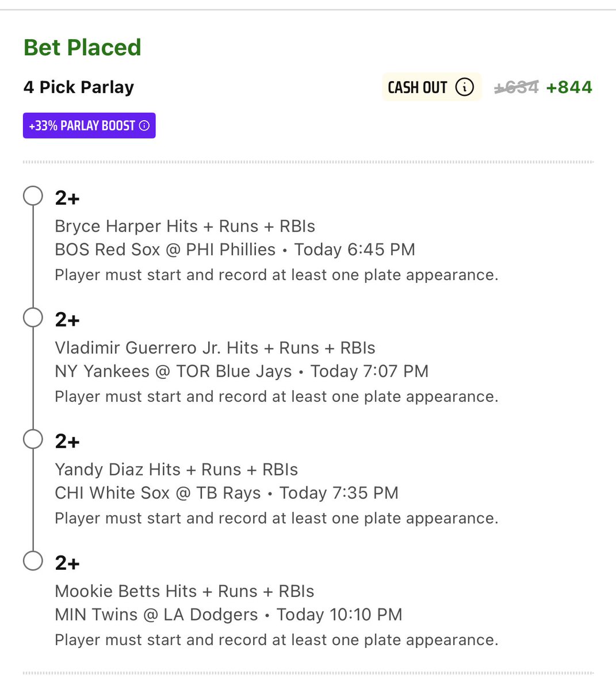This screenshot has height=690, width=616.
Task: Click the circle marker beside Yandy Diaz pick
Action: (33, 439)
